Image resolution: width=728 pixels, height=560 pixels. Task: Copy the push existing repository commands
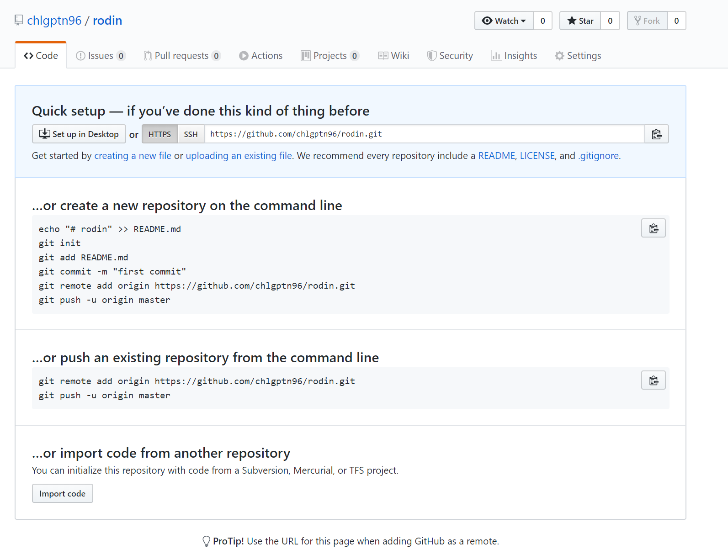point(654,380)
